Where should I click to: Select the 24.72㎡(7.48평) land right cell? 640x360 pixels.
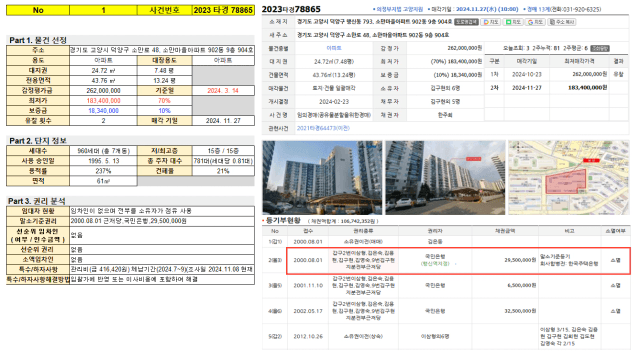[x=334, y=62]
